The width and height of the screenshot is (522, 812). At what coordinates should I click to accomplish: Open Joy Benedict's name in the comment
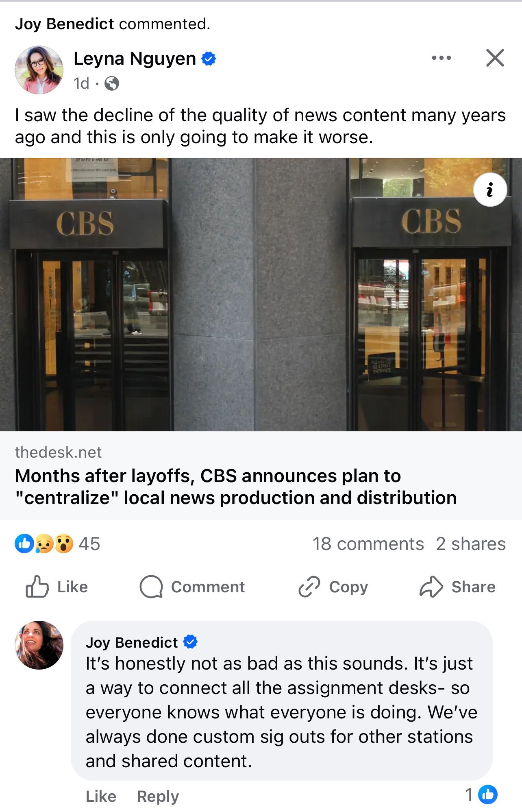tap(132, 642)
